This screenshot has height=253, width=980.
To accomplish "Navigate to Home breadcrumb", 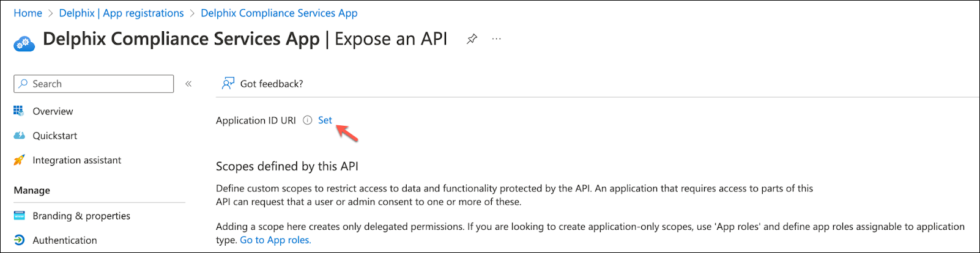I will tap(28, 13).
